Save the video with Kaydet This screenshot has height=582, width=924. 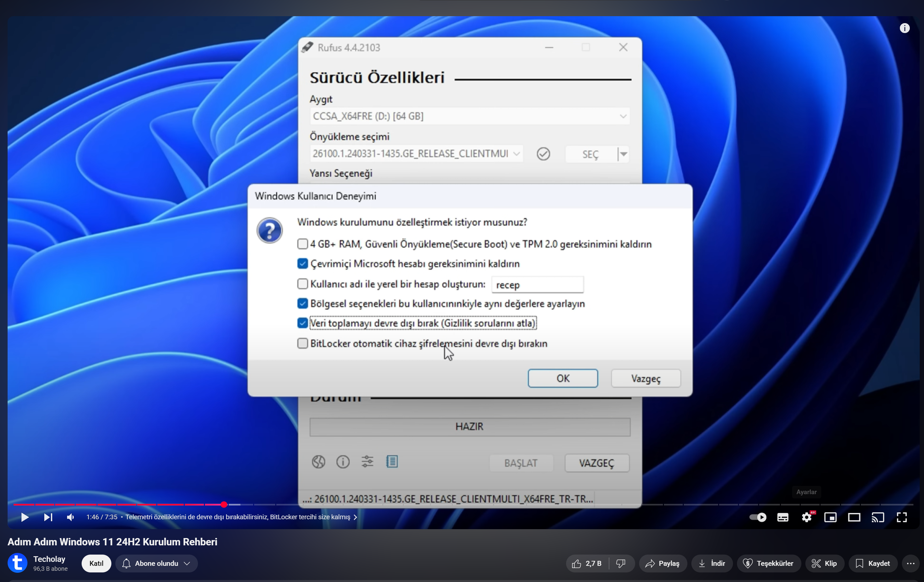tap(873, 563)
